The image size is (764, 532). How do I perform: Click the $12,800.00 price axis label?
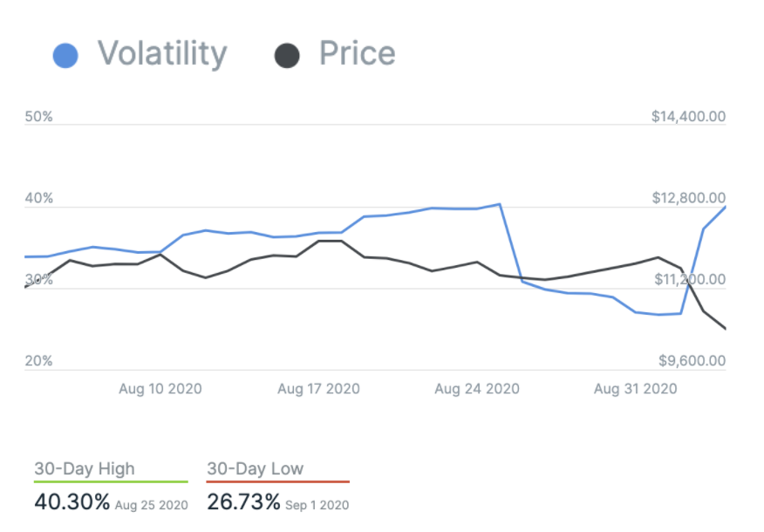coord(688,199)
